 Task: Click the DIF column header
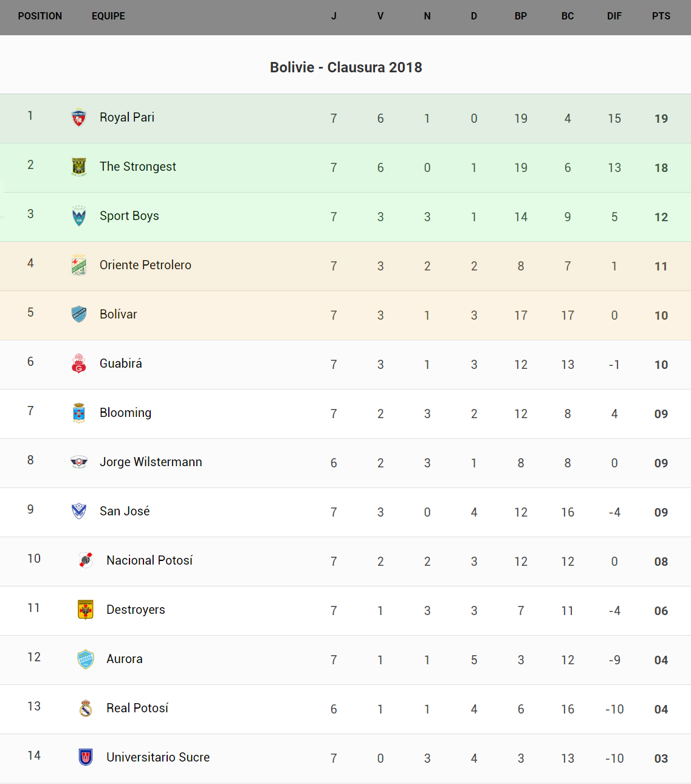pyautogui.click(x=614, y=16)
